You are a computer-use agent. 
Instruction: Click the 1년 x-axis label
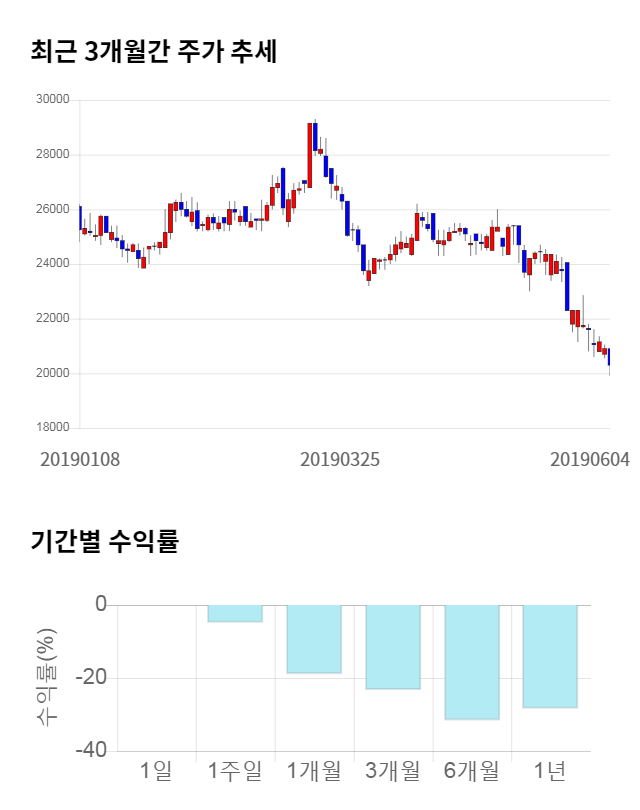click(550, 770)
